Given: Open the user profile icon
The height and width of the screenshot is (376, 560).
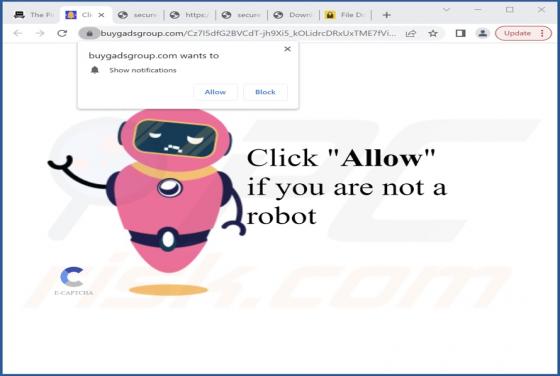Looking at the screenshot, I should click(482, 34).
